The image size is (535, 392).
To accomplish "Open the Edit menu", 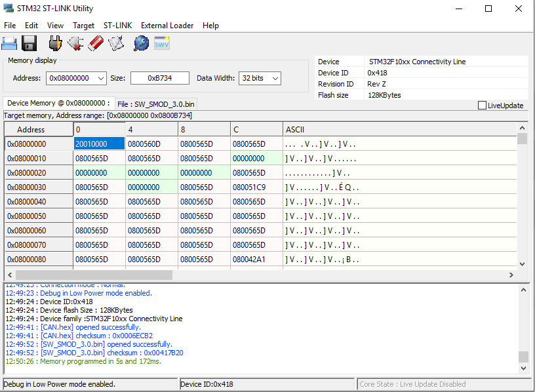I will [x=31, y=26].
